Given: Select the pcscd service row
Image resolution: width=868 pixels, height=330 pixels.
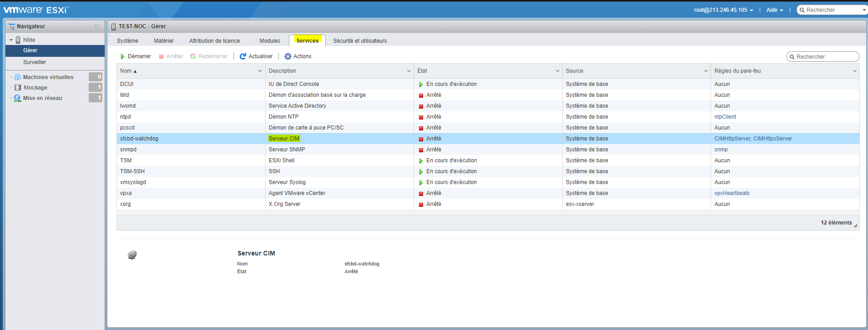Looking at the screenshot, I should [488, 128].
